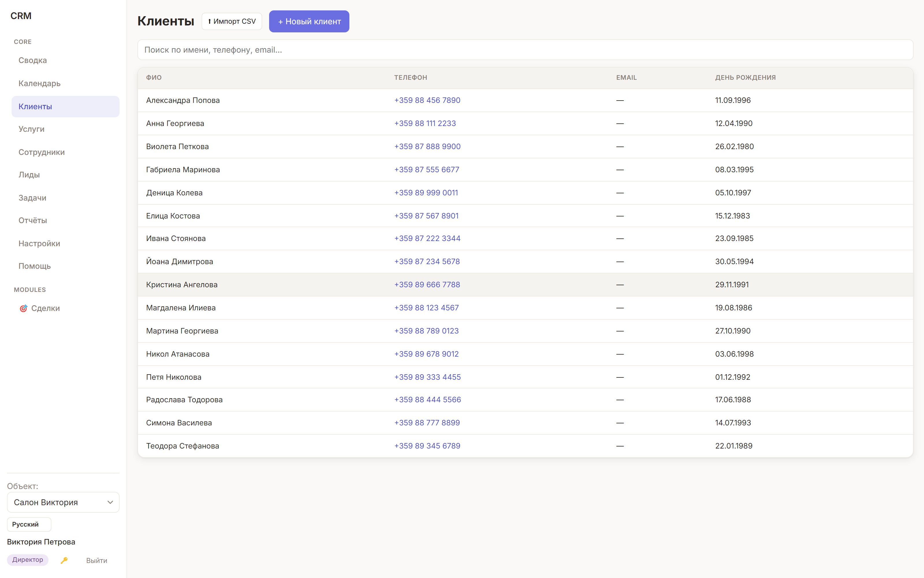This screenshot has height=578, width=924.
Task: Open client Радослава Тодорова
Action: pos(185,399)
